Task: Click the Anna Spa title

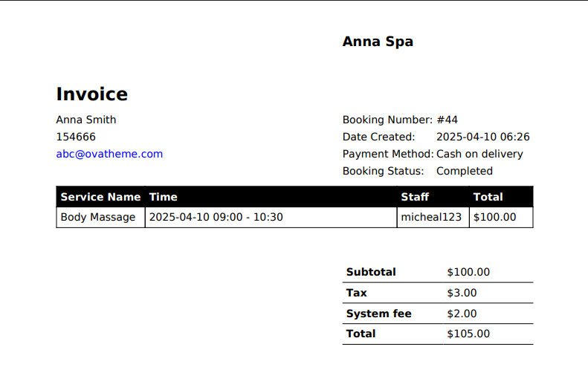Action: 378,42
